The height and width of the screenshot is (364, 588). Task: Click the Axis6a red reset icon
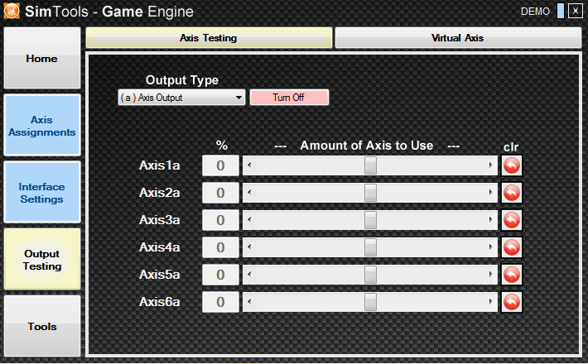(x=512, y=302)
